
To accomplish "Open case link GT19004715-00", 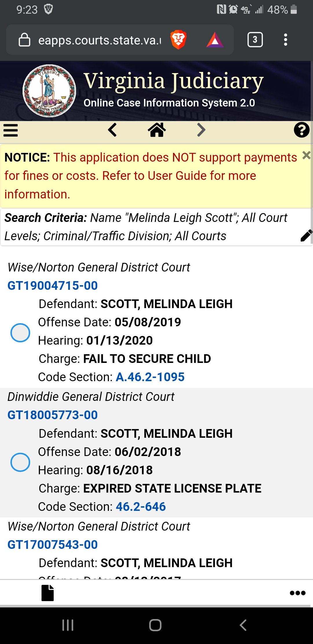I will (x=52, y=286).
